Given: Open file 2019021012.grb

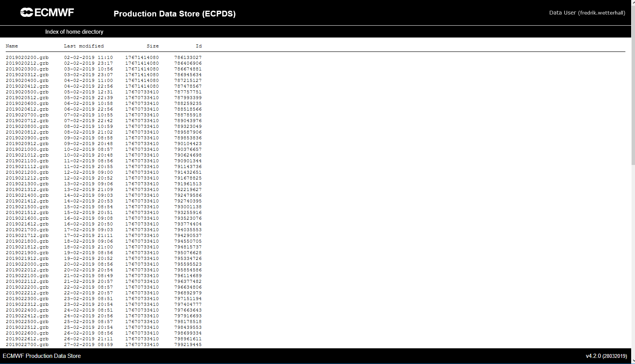Looking at the screenshot, I should [27, 155].
